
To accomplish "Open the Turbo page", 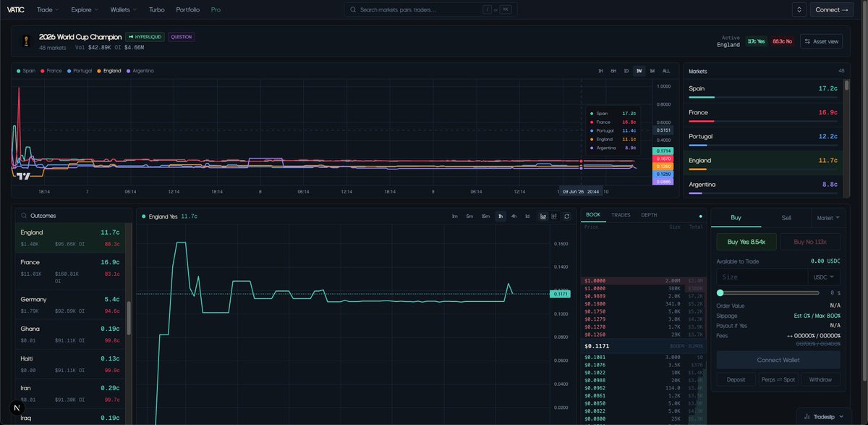I will 156,9.
